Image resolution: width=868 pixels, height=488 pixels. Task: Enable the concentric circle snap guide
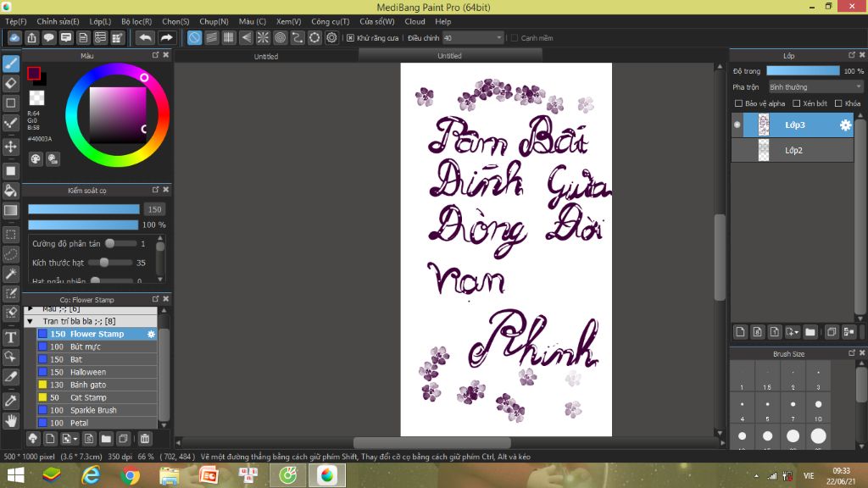(x=280, y=37)
